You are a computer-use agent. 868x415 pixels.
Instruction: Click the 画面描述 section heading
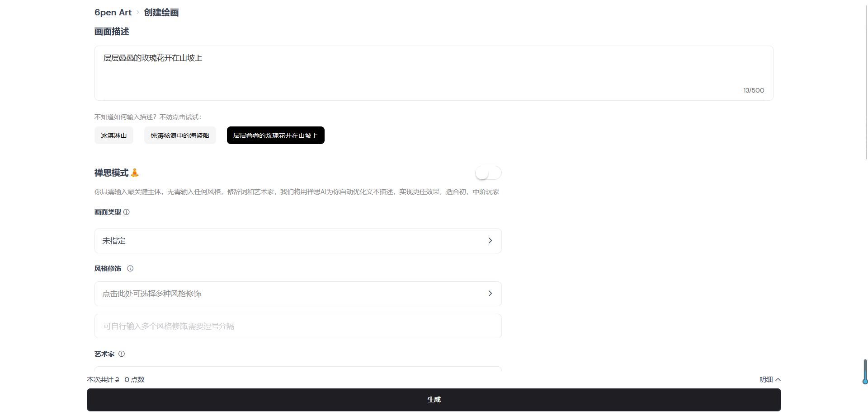pyautogui.click(x=112, y=32)
